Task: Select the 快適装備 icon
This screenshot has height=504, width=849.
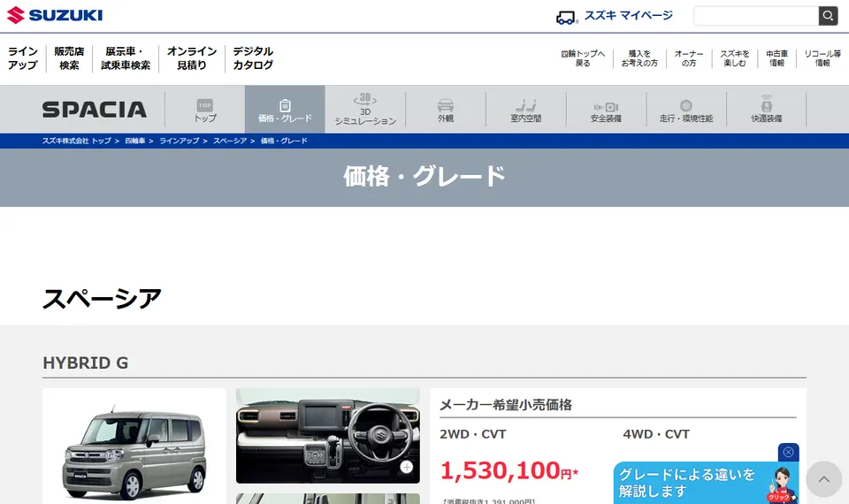Action: [766, 103]
